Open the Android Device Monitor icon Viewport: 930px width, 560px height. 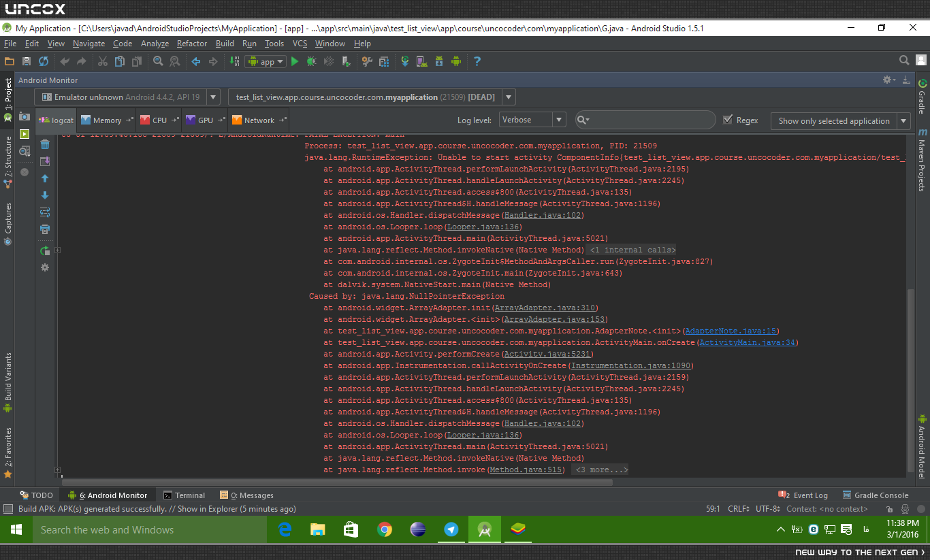(456, 61)
